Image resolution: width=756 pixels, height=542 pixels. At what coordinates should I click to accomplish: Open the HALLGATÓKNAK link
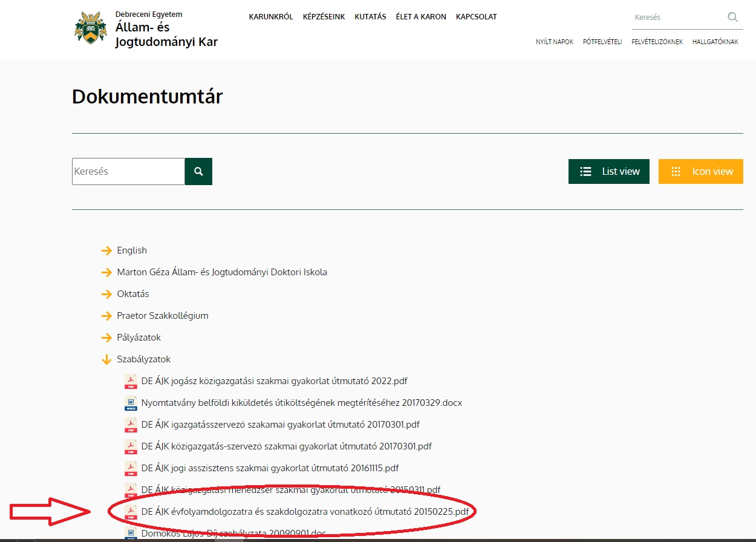click(715, 41)
